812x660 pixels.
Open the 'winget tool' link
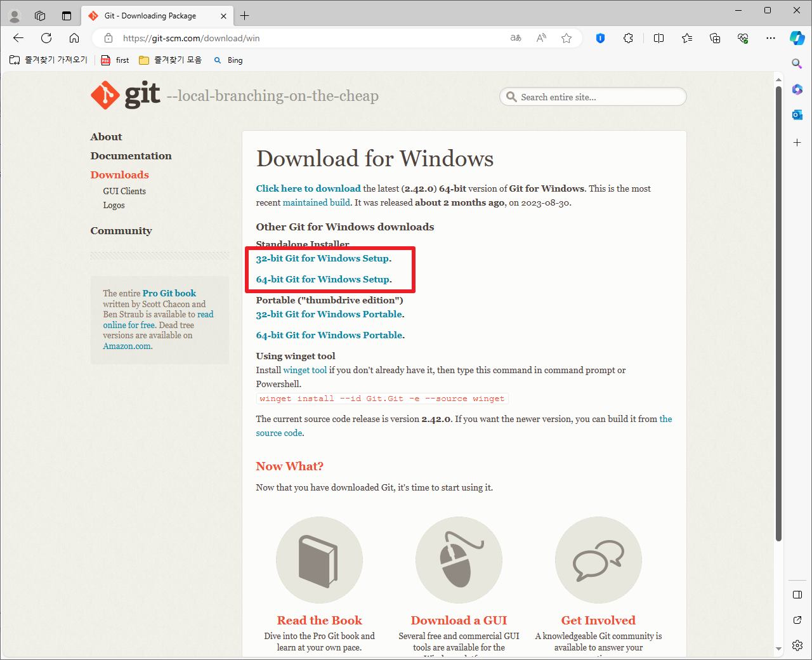tap(305, 370)
